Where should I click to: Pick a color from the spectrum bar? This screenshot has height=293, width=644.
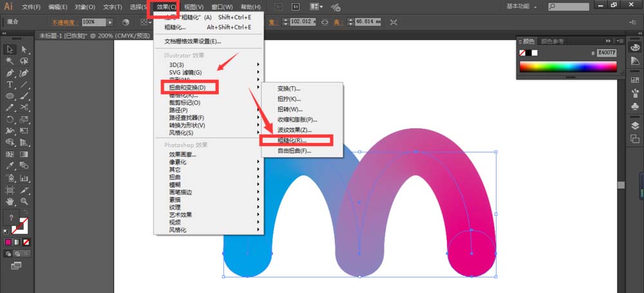point(568,66)
